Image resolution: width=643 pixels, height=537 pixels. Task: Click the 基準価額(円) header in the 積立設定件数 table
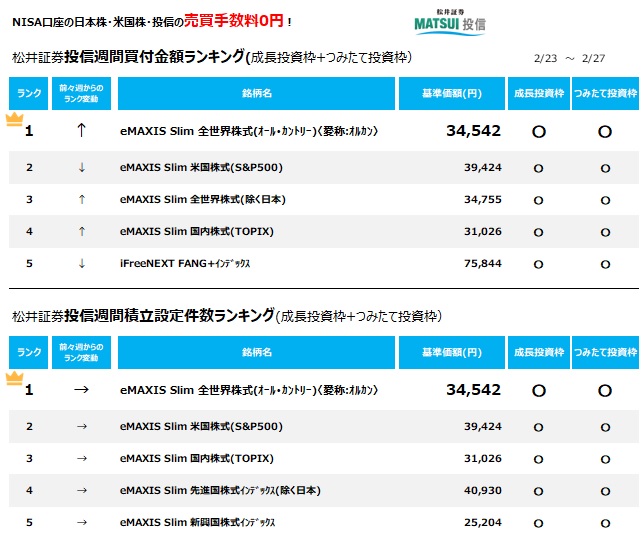point(451,353)
